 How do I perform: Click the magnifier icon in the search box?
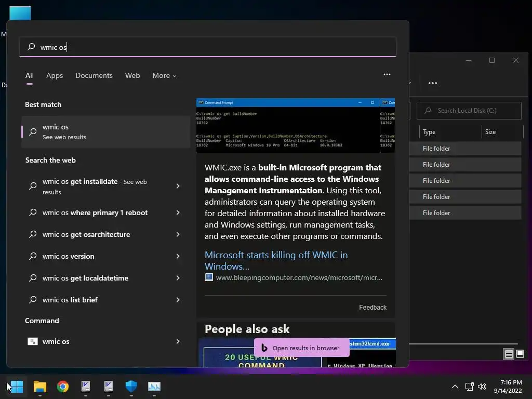tap(31, 47)
